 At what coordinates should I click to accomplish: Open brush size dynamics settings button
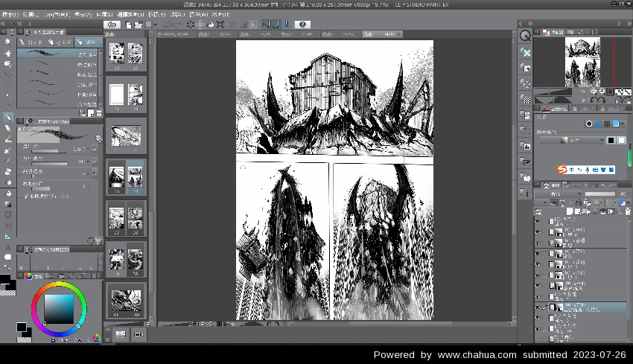point(94,149)
